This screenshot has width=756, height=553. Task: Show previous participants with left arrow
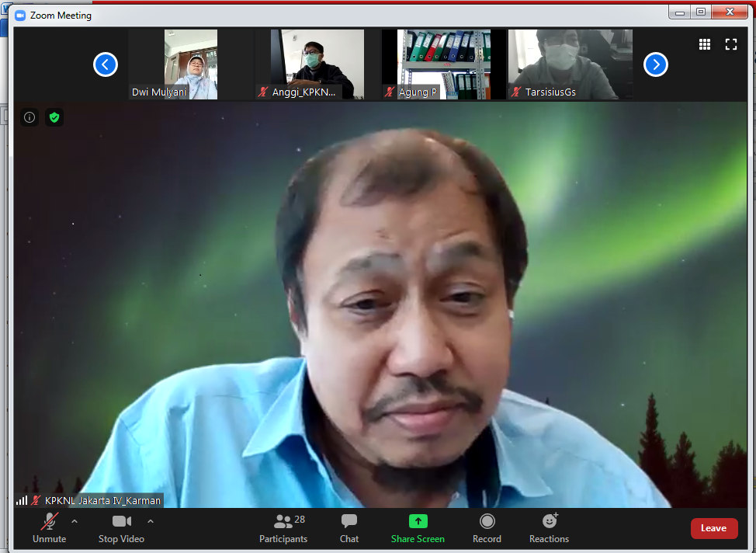click(x=106, y=64)
